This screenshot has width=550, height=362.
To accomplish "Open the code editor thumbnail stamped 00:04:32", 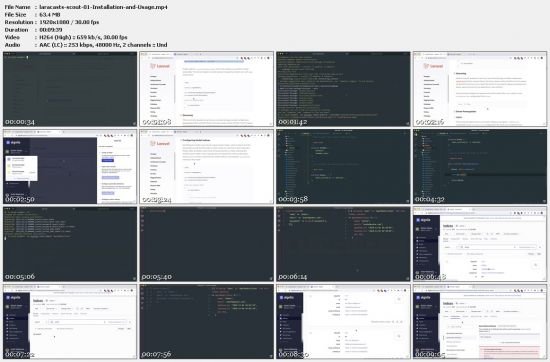I will click(x=480, y=167).
